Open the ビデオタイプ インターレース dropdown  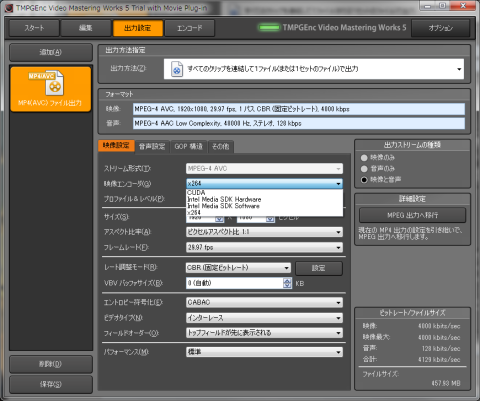pos(264,318)
